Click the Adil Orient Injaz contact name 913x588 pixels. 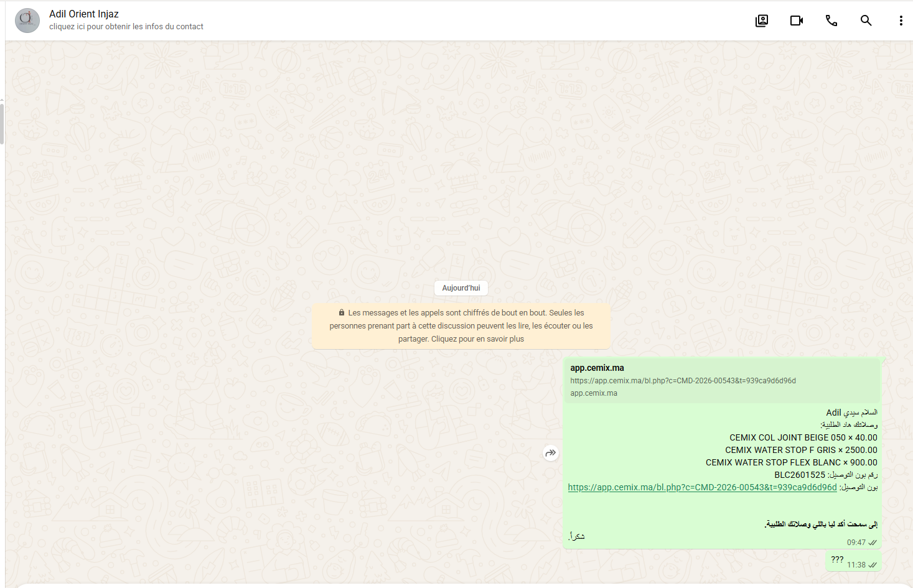[84, 14]
